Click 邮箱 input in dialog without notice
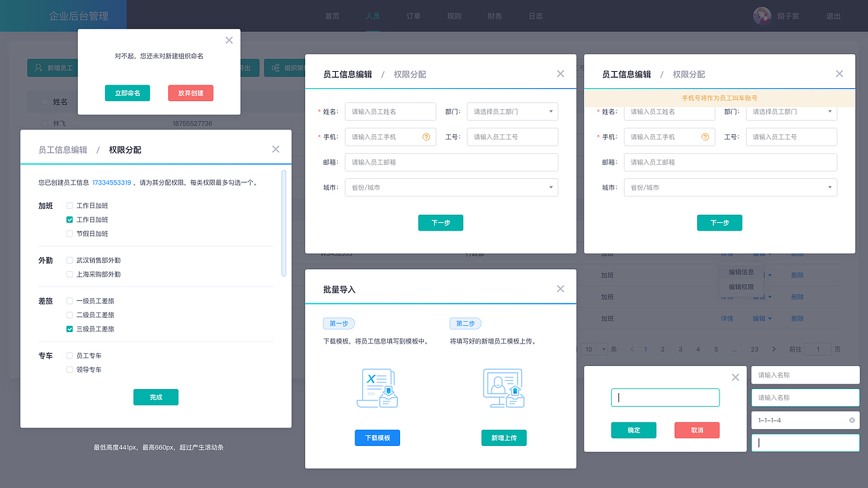This screenshot has width=868, height=488. (452, 162)
